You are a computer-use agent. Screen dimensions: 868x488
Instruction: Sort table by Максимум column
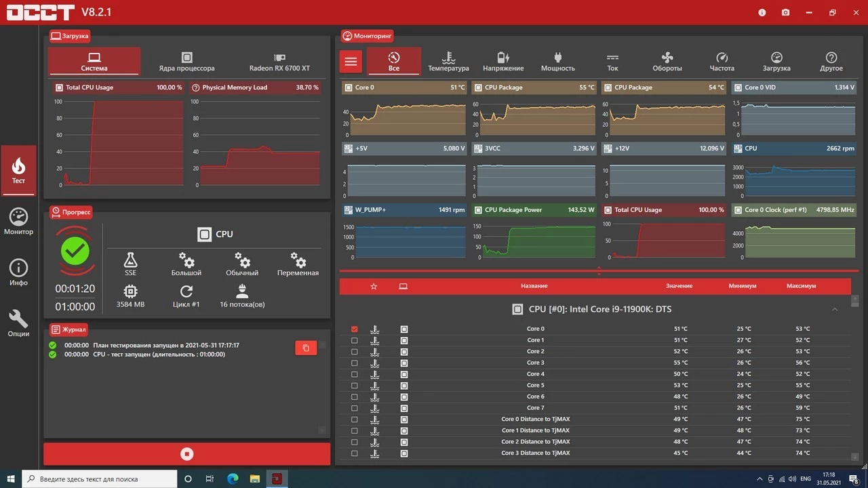click(801, 286)
